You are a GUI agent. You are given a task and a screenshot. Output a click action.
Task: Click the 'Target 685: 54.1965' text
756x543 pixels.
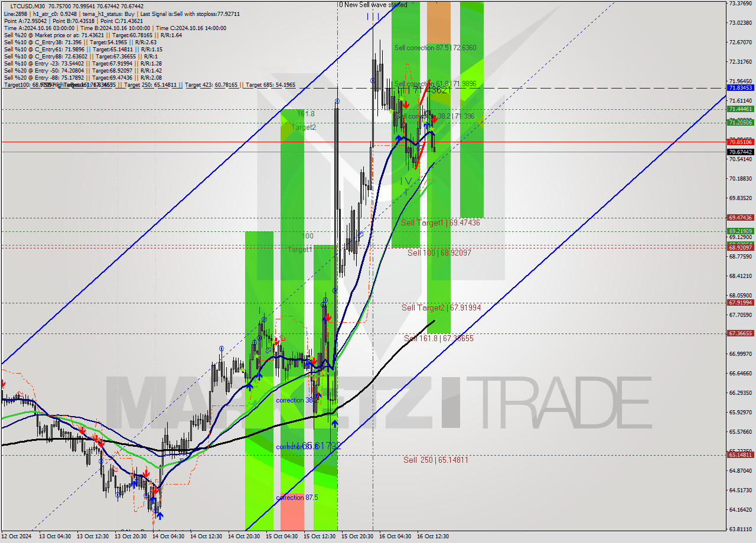(271, 85)
